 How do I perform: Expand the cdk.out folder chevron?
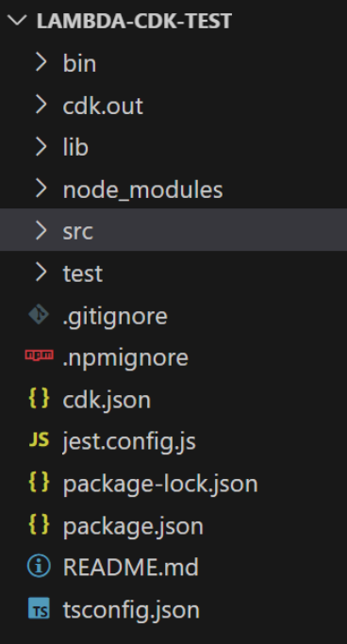pos(41,105)
